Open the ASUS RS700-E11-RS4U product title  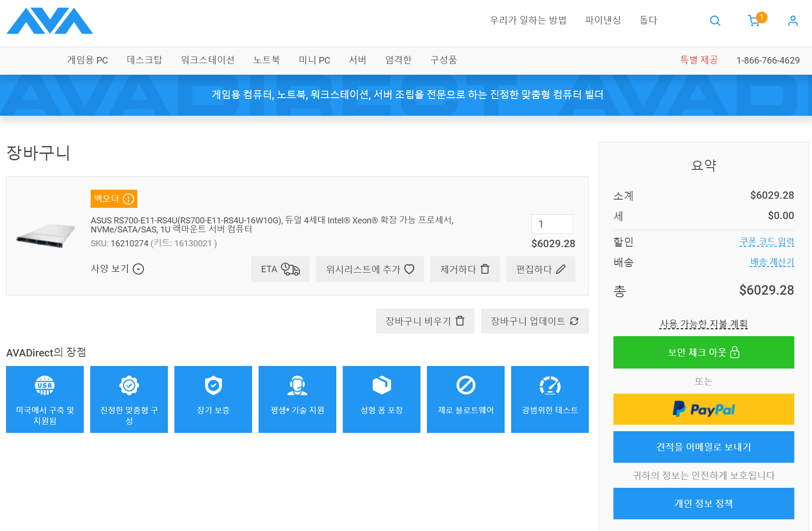click(x=272, y=225)
